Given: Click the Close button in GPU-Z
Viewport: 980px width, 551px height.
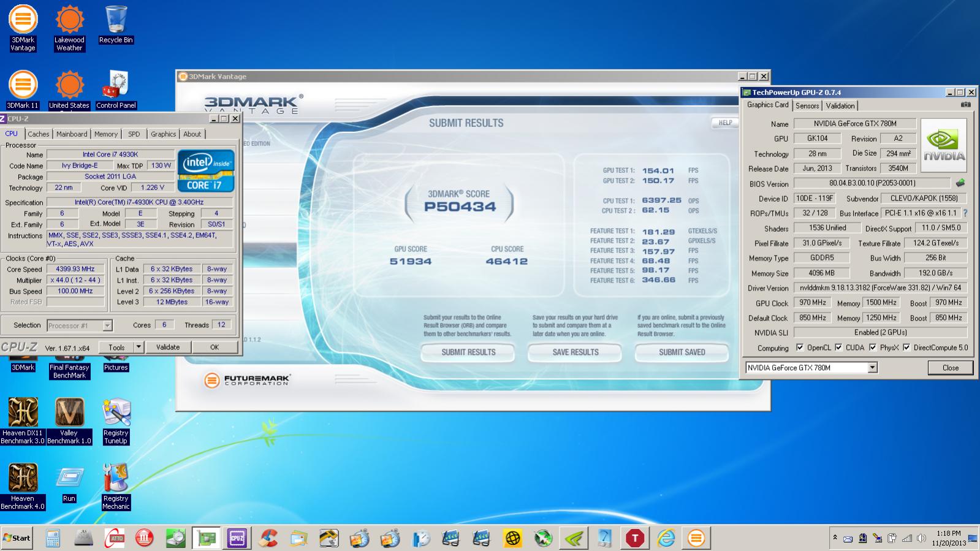Looking at the screenshot, I should tap(950, 368).
